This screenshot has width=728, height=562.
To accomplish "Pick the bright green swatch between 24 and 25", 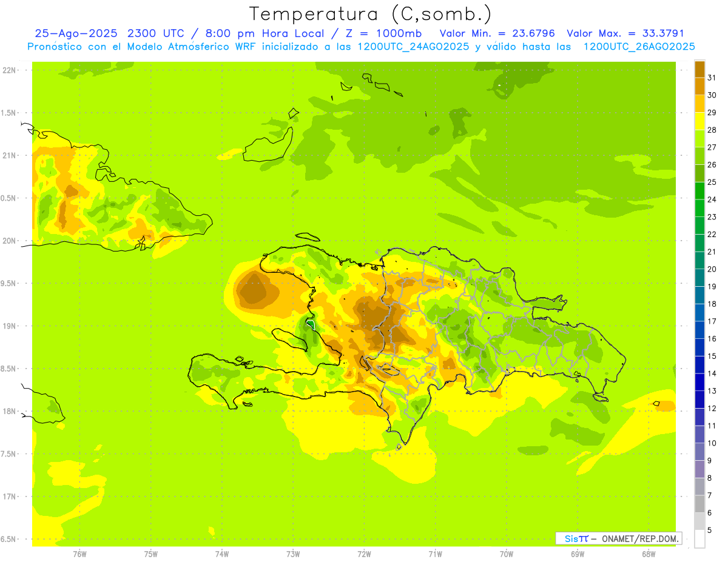I will click(699, 191).
